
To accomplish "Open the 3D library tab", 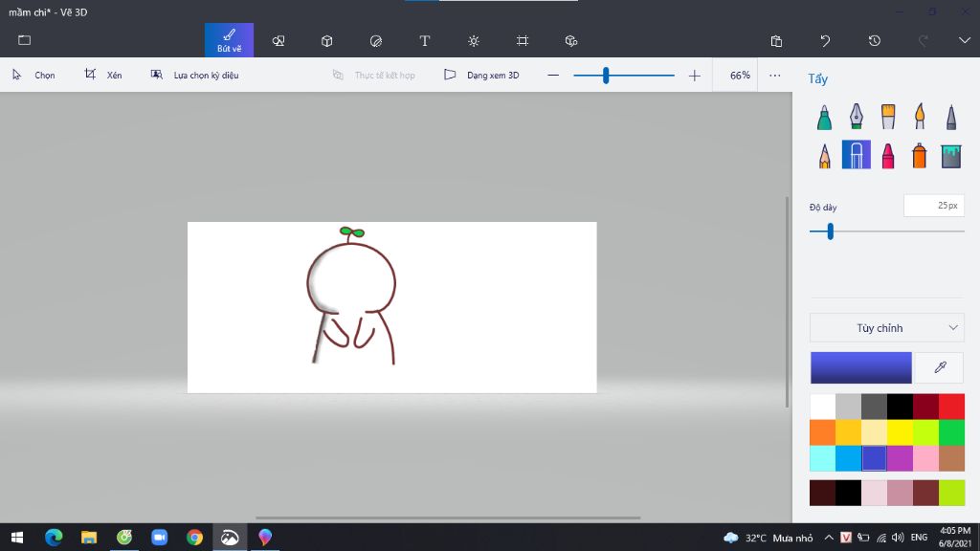I will click(x=571, y=40).
